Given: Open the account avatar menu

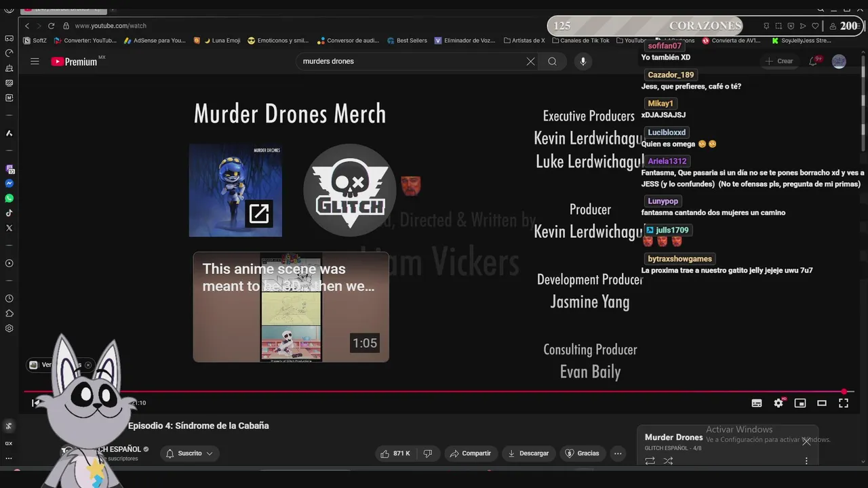Looking at the screenshot, I should (x=839, y=61).
